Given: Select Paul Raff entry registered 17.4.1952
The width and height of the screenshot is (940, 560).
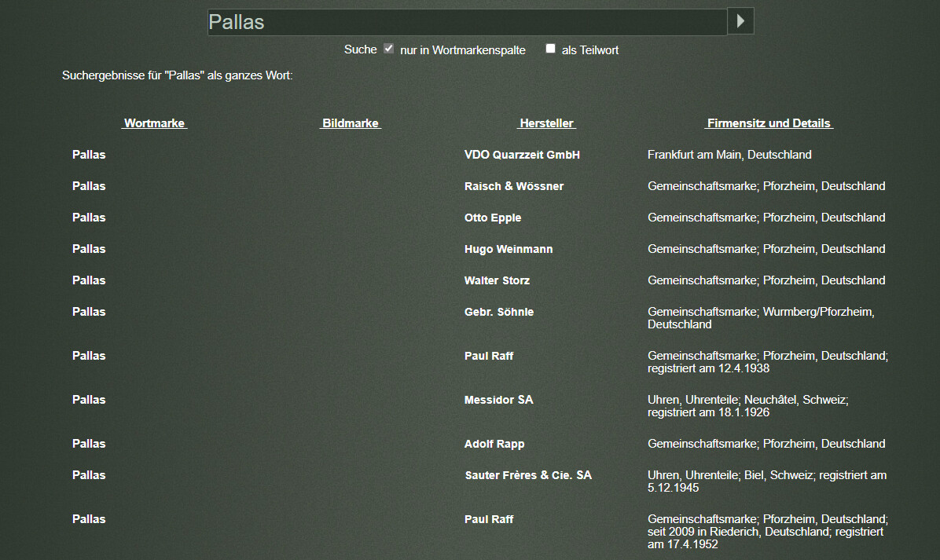Looking at the screenshot, I should [489, 519].
